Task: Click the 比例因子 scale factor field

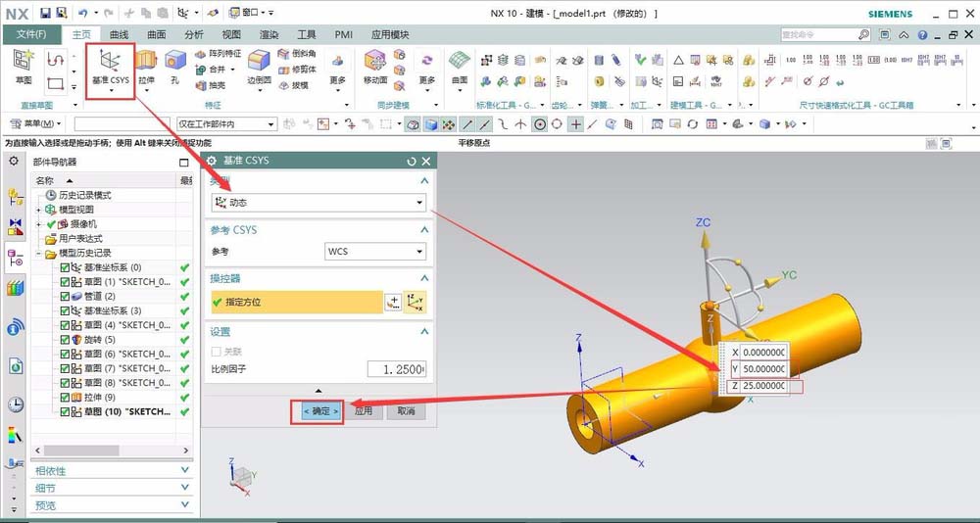Action: [397, 369]
